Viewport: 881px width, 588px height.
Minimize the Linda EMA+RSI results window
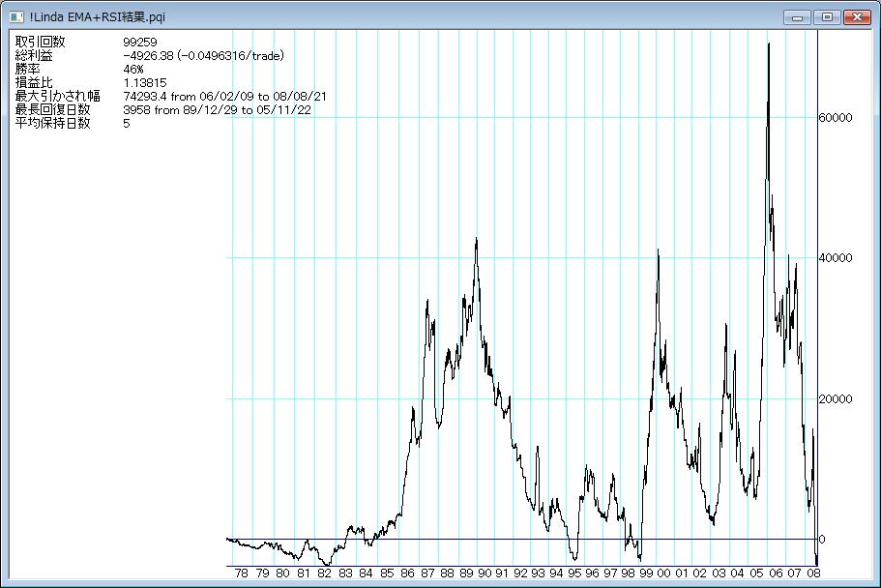pyautogui.click(x=798, y=17)
